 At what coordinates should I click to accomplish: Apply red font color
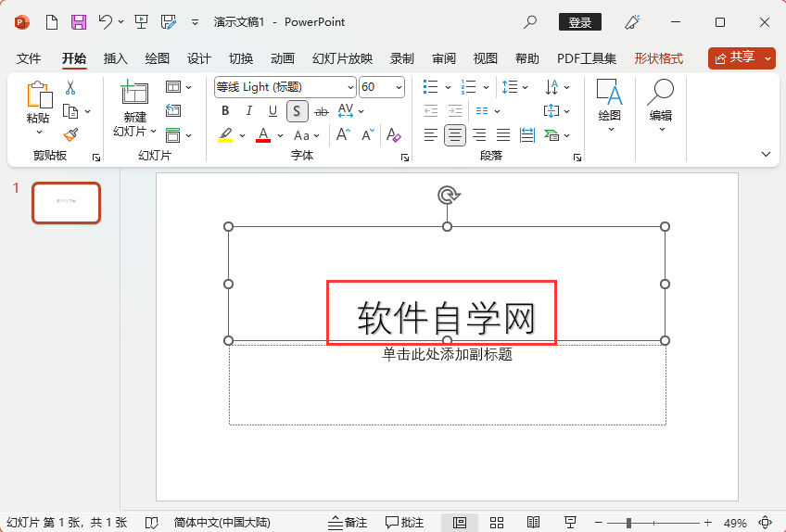pyautogui.click(x=263, y=135)
